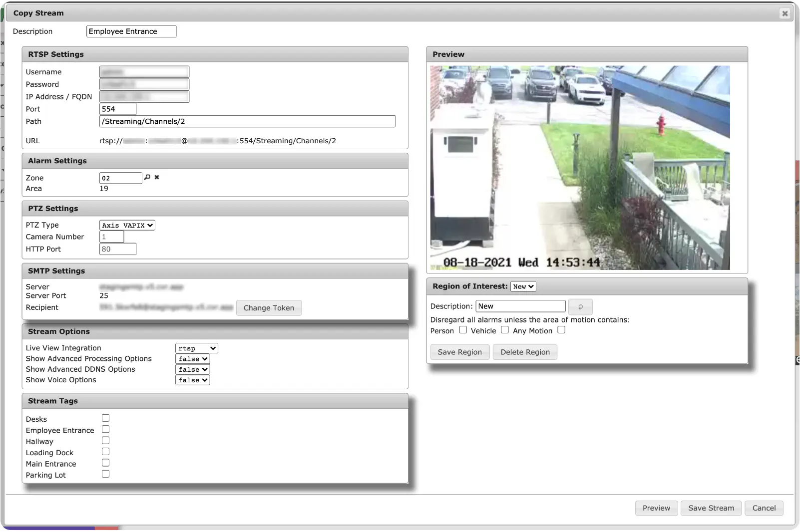Click the Path input field
This screenshot has height=532, width=800.
247,121
